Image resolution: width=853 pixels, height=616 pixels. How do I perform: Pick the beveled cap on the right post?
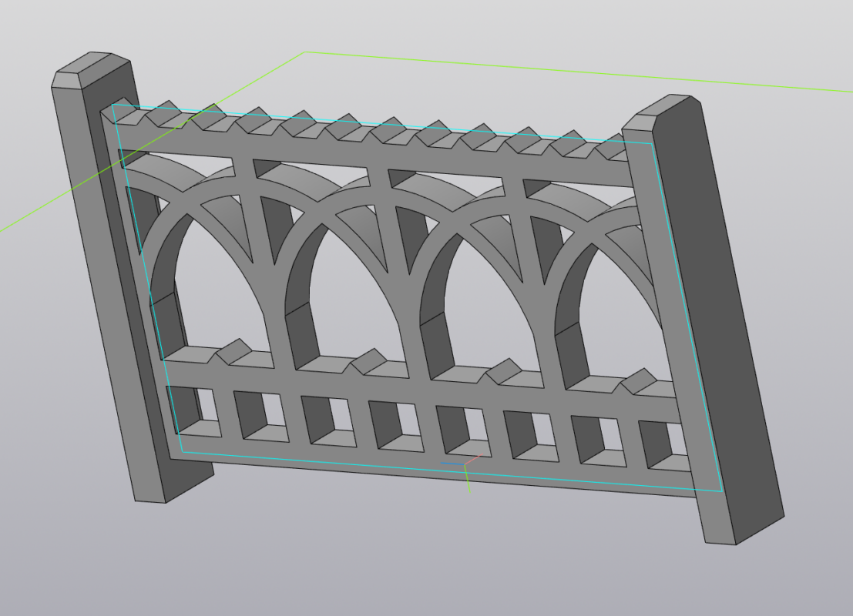tap(661, 112)
